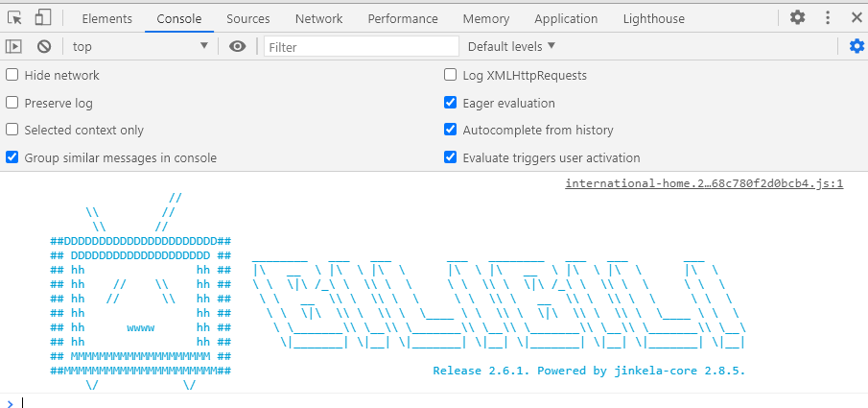The height and width of the screenshot is (408, 868).
Task: Go to the Network tab
Action: (x=318, y=19)
